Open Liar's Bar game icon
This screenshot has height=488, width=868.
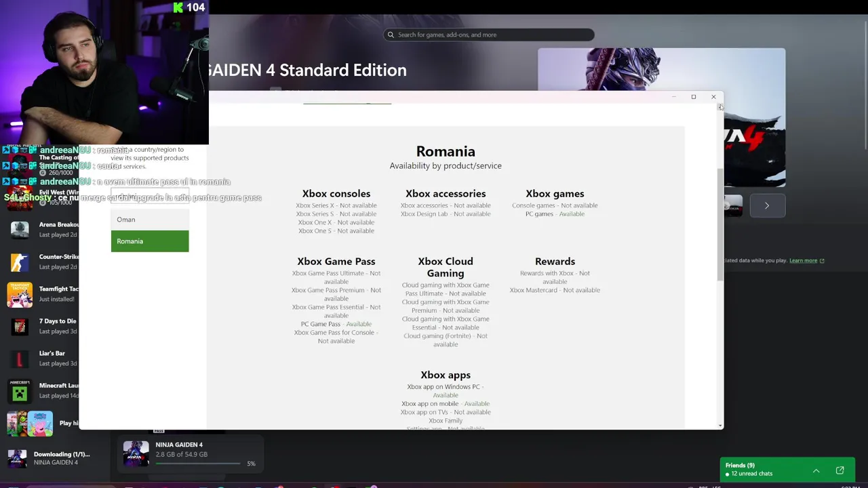point(20,358)
